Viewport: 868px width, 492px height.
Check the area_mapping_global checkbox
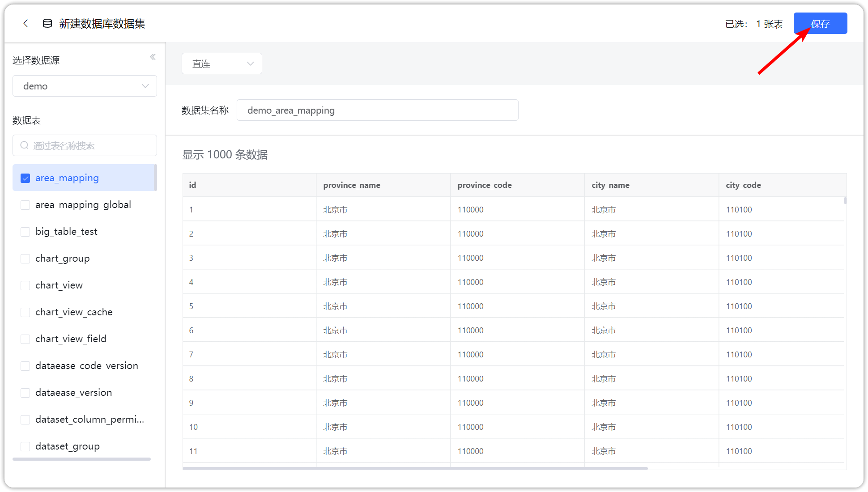tap(26, 205)
